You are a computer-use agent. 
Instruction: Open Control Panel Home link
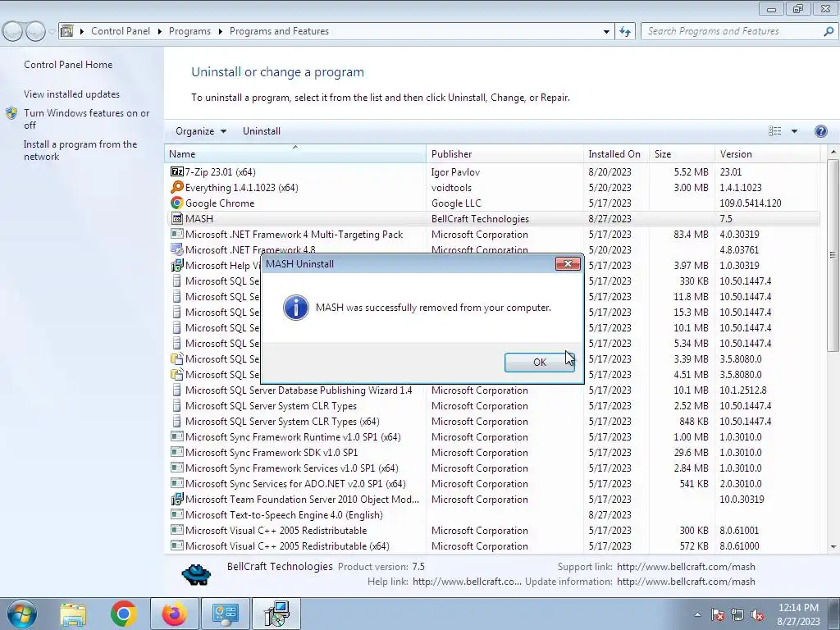click(x=68, y=65)
